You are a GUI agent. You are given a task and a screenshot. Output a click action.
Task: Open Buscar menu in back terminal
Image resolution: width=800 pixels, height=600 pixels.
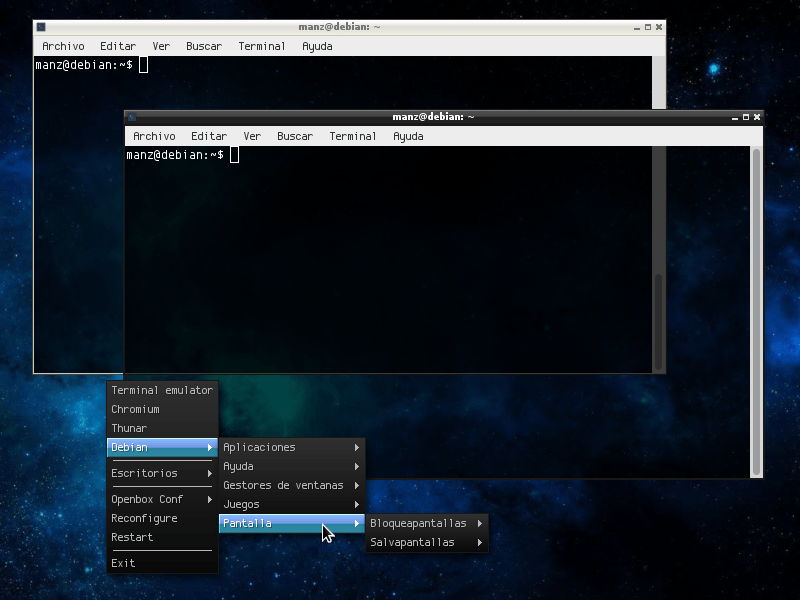point(204,46)
